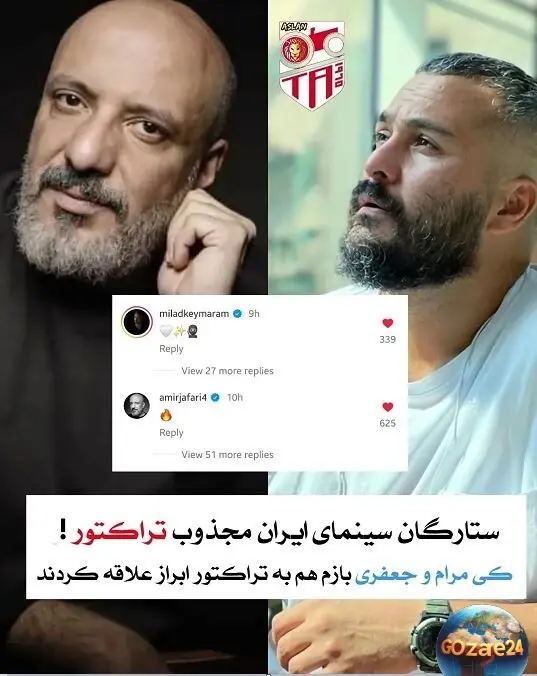Click the fire emoji in amirjafari4's comment
This screenshot has width=537, height=676.
(x=166, y=416)
